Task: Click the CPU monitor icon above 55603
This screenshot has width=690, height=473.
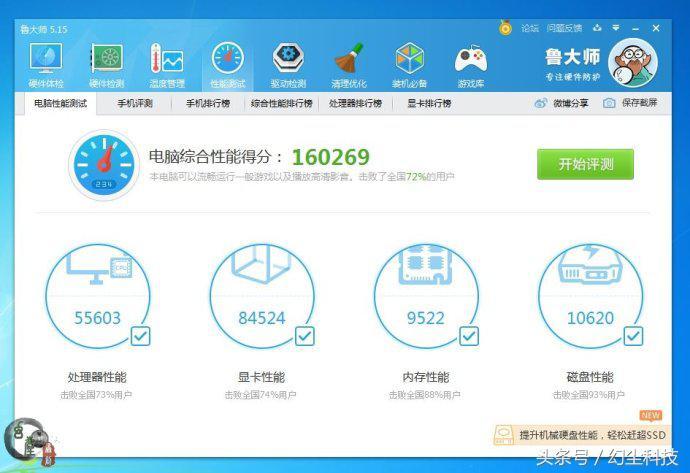Action: click(x=100, y=267)
